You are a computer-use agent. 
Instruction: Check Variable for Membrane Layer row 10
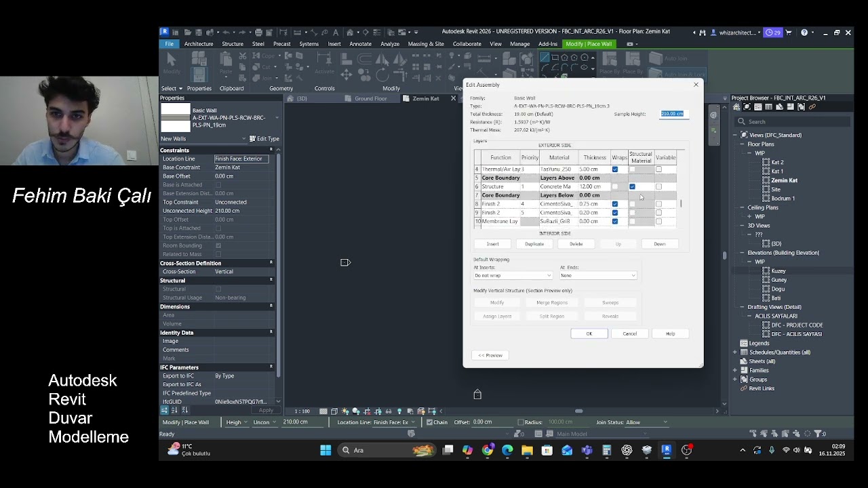click(658, 222)
